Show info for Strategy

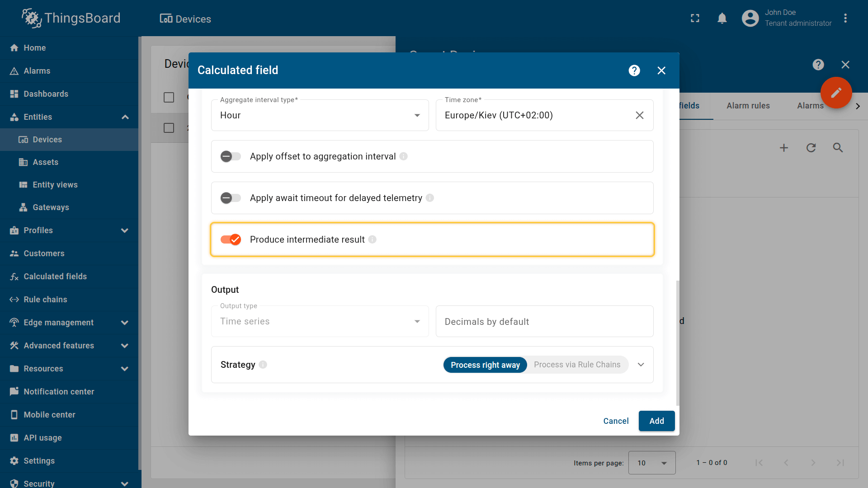point(263,365)
